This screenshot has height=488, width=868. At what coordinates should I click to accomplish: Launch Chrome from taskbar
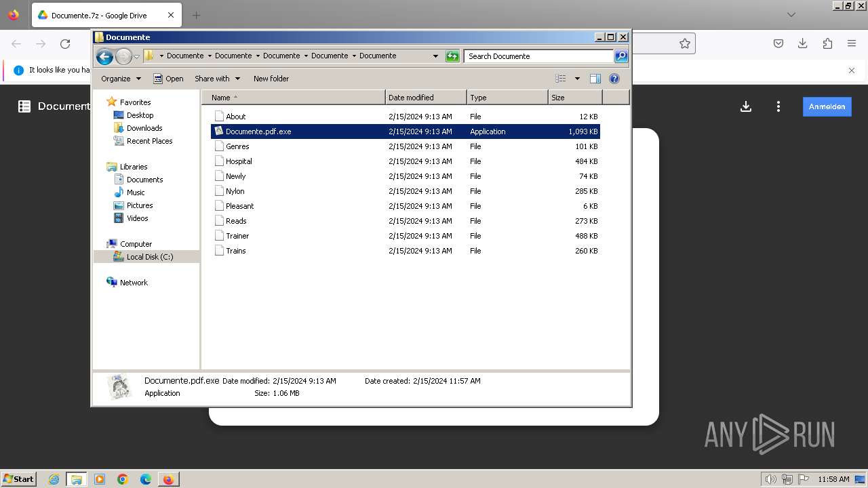(x=123, y=479)
